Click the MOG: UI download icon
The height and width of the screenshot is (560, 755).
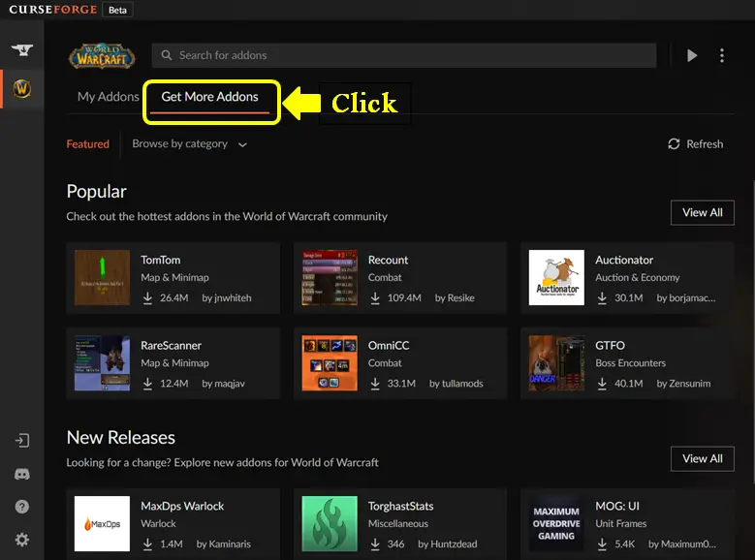pos(602,544)
